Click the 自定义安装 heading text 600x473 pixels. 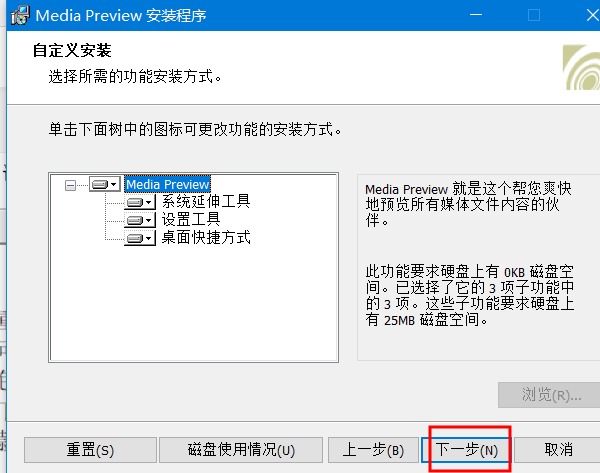(72, 51)
